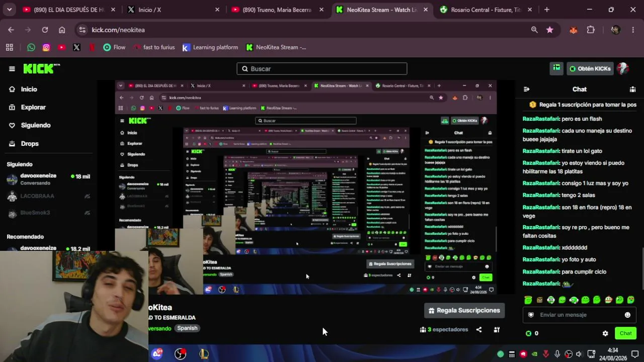Toggle the bookmark star for this page

point(550,30)
